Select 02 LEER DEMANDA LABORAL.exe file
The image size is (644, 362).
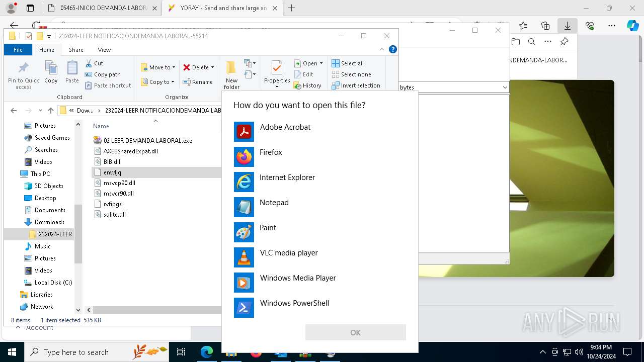point(143,140)
